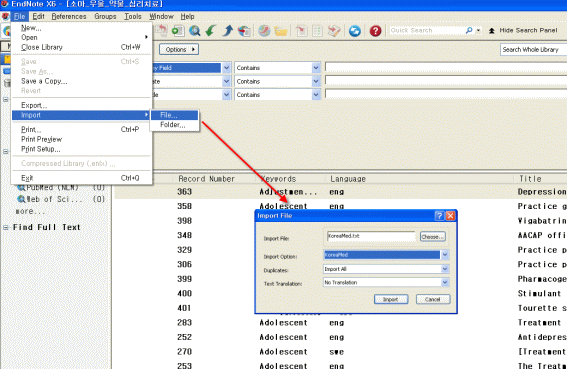Click the Find Full Text toolbar icon

[244, 31]
